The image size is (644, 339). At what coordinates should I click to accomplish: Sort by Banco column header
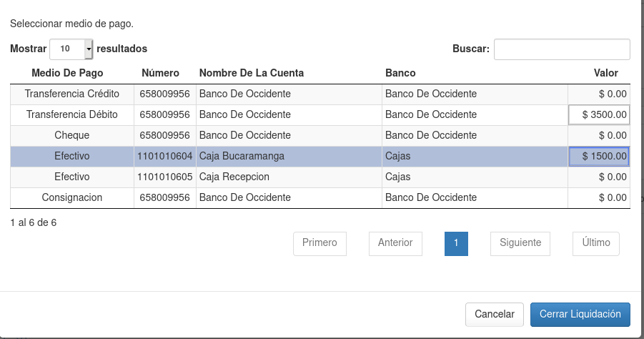(400, 73)
